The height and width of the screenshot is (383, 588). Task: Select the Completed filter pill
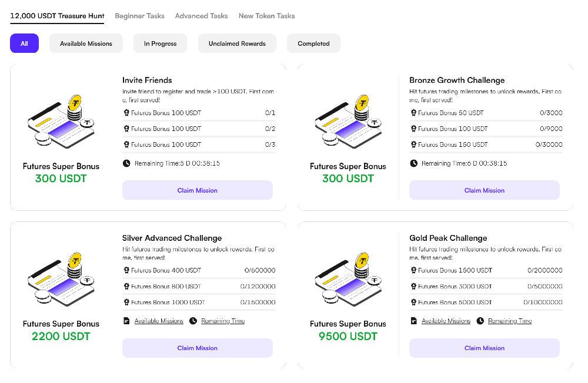pyautogui.click(x=313, y=43)
